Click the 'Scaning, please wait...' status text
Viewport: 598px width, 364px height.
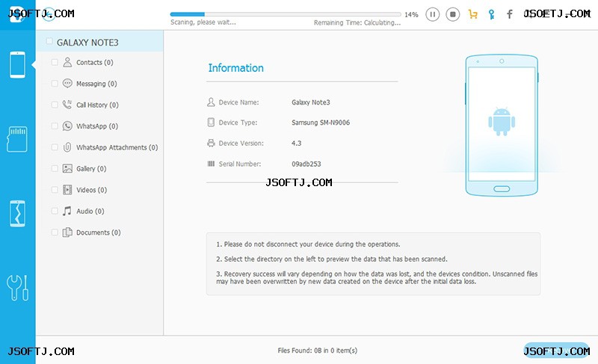coord(203,22)
